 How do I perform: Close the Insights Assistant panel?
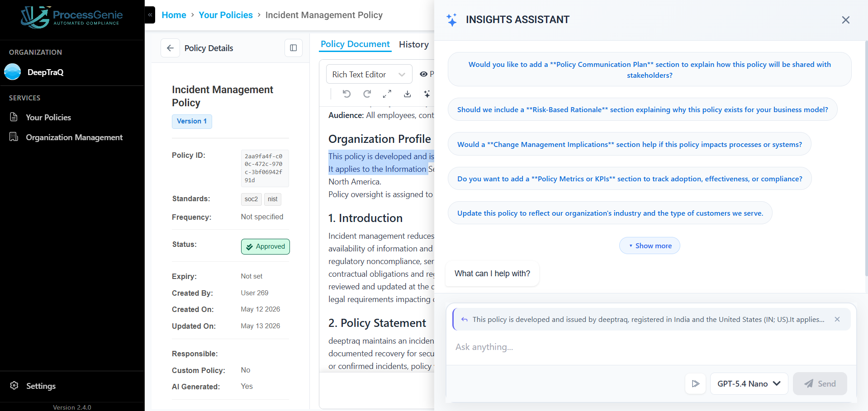tap(845, 20)
